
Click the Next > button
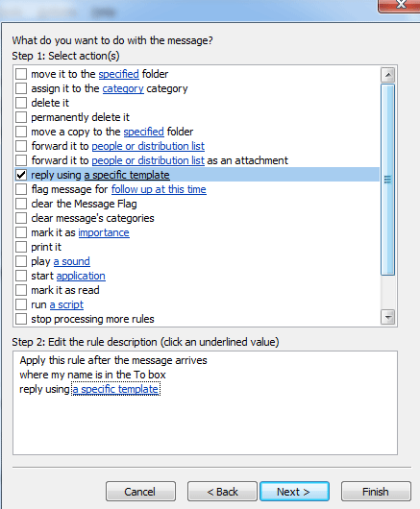coord(294,492)
